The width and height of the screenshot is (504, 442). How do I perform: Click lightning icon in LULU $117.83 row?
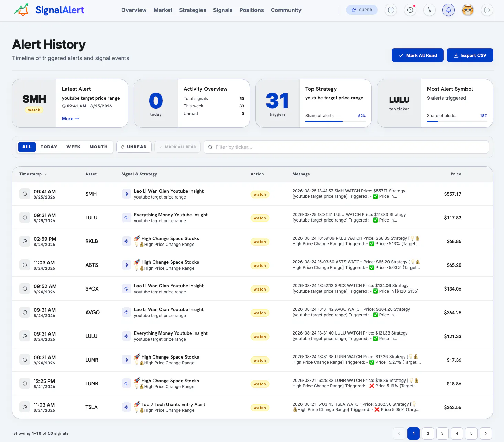pos(126,218)
